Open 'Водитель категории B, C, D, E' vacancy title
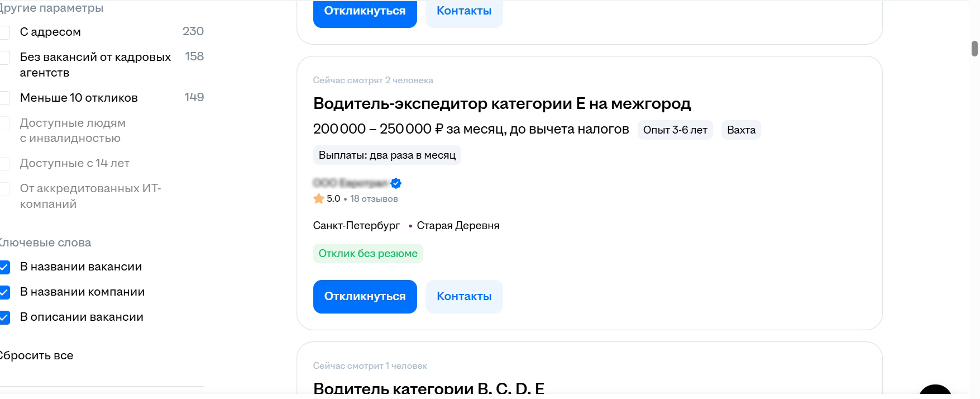This screenshot has width=980, height=399. [429, 388]
